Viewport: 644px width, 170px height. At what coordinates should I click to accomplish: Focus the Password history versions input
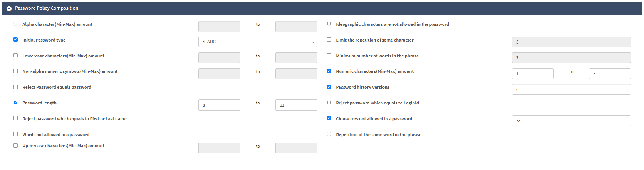[x=571, y=89]
